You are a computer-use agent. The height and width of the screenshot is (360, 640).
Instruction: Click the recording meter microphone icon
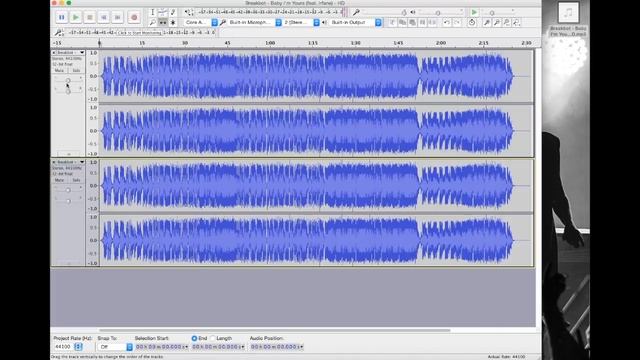(58, 32)
